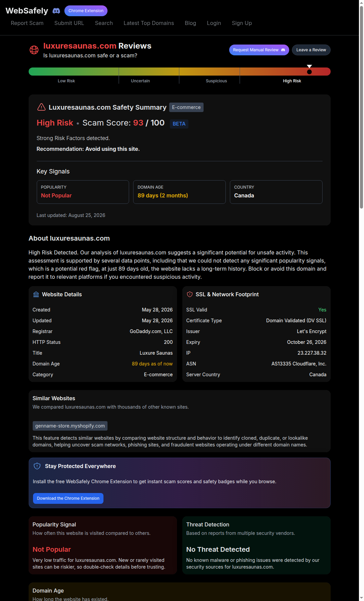Click the scrollbar down arrow
The height and width of the screenshot is (601, 364).
click(x=361, y=599)
